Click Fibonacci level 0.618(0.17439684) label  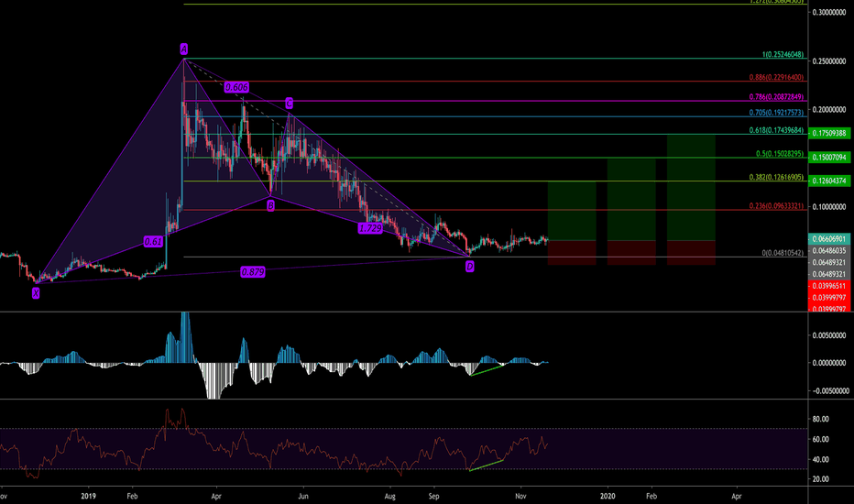776,130
